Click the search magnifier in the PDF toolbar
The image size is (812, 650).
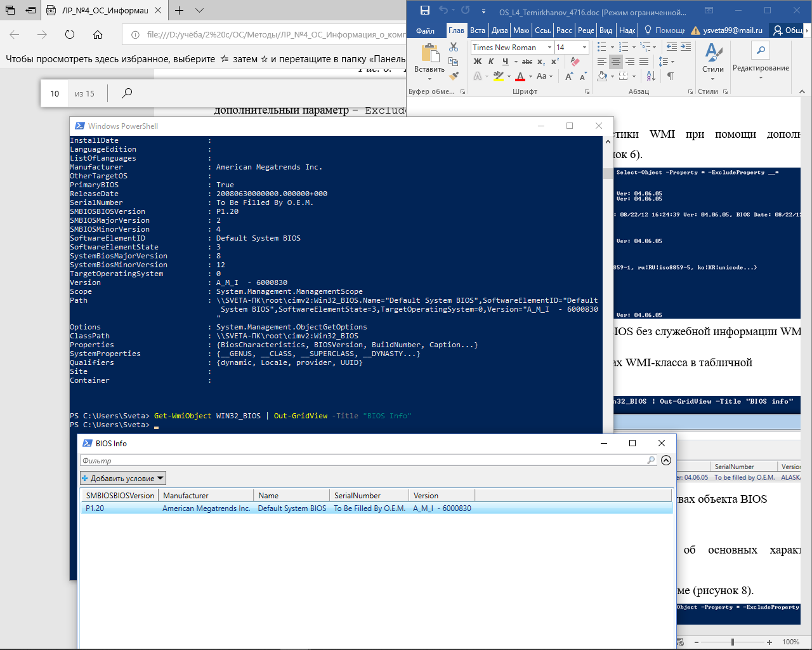[x=127, y=93]
